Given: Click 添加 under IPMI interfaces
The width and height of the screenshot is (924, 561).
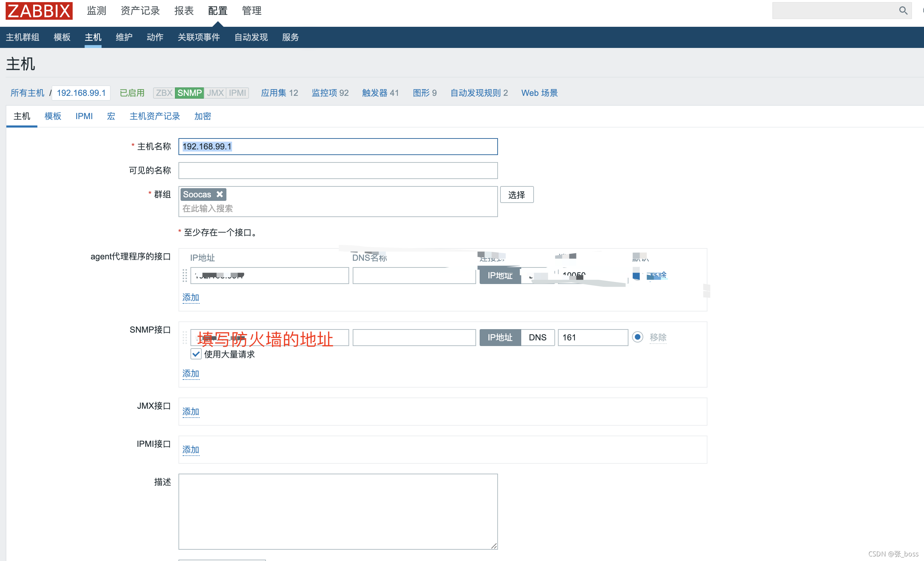Looking at the screenshot, I should [190, 449].
